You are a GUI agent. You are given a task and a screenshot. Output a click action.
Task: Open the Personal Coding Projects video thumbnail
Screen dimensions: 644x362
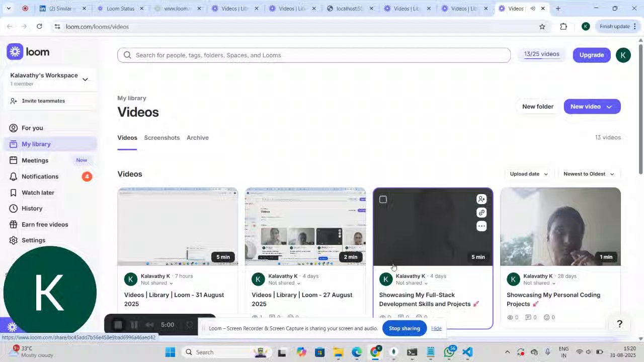click(x=560, y=227)
